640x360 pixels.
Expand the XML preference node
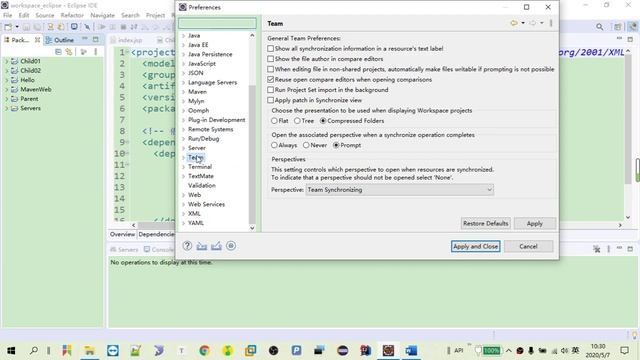183,214
